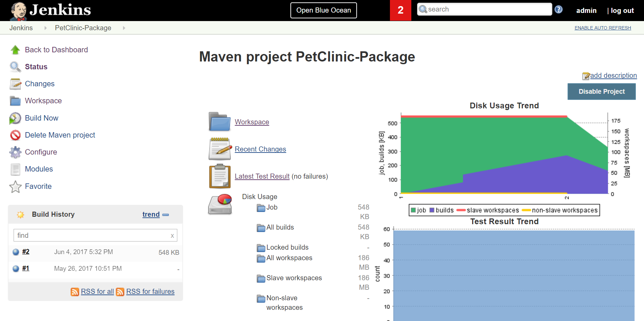Click the Build History sun weather icon
This screenshot has width=644, height=321.
20,215
